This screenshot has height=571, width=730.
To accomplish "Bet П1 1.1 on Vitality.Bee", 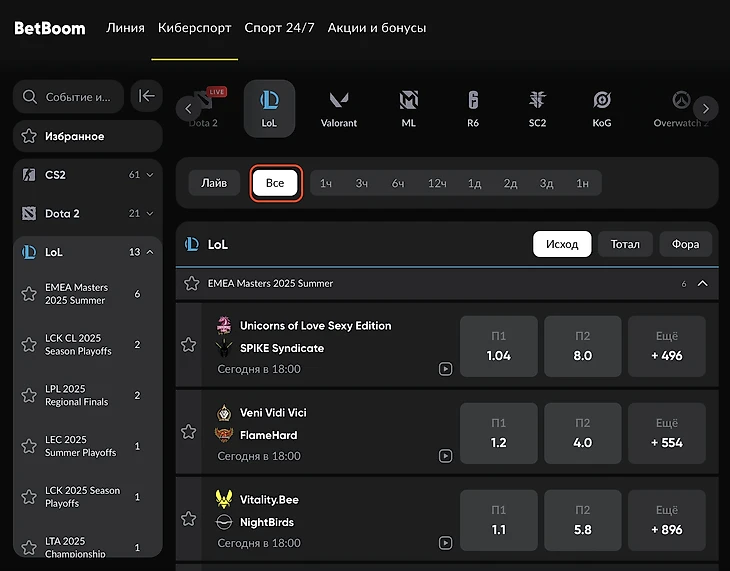I will coord(499,520).
